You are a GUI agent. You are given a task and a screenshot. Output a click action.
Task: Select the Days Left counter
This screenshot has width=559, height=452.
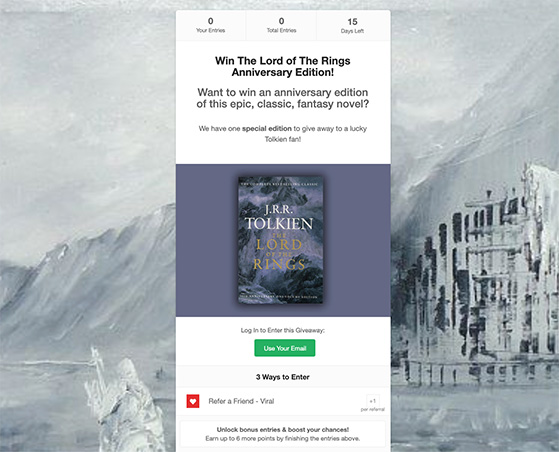(x=352, y=25)
